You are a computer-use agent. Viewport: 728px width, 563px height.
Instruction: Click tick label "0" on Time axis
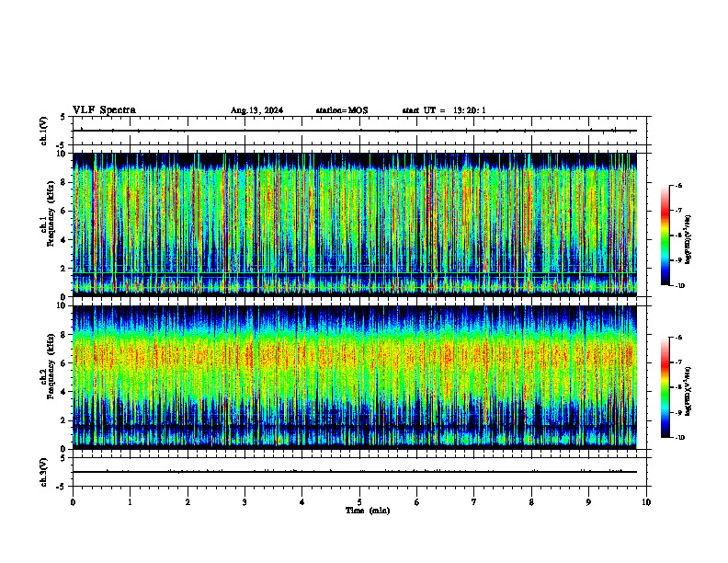(73, 502)
